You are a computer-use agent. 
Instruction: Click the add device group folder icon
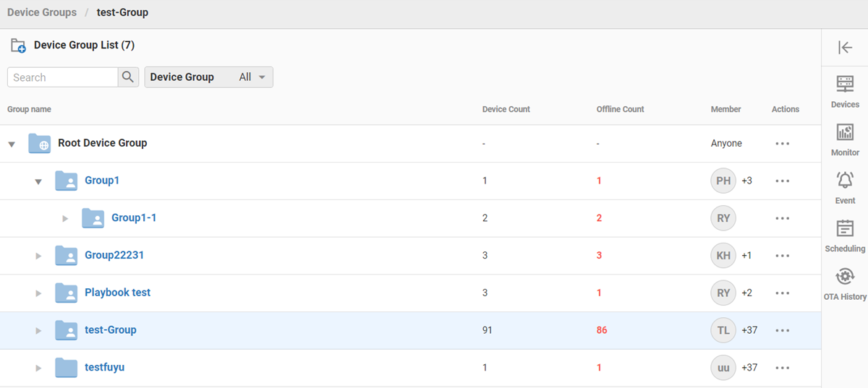(x=19, y=46)
